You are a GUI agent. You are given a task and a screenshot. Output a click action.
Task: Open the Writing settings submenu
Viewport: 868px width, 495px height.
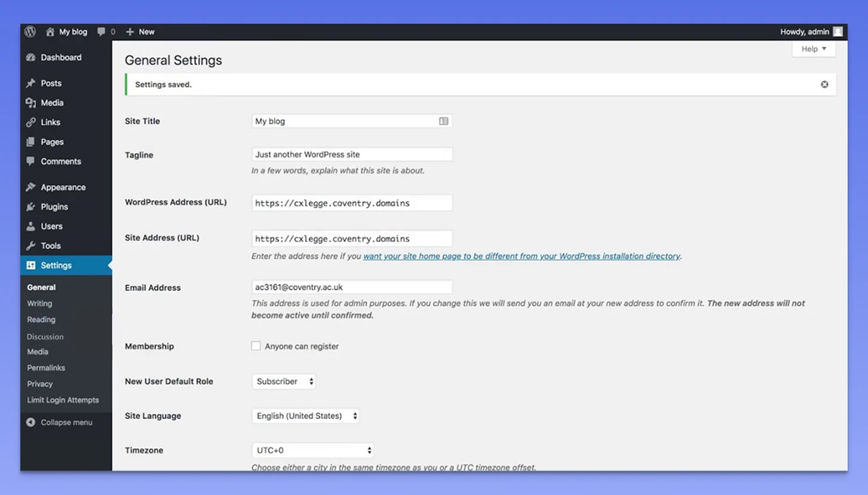(x=39, y=304)
